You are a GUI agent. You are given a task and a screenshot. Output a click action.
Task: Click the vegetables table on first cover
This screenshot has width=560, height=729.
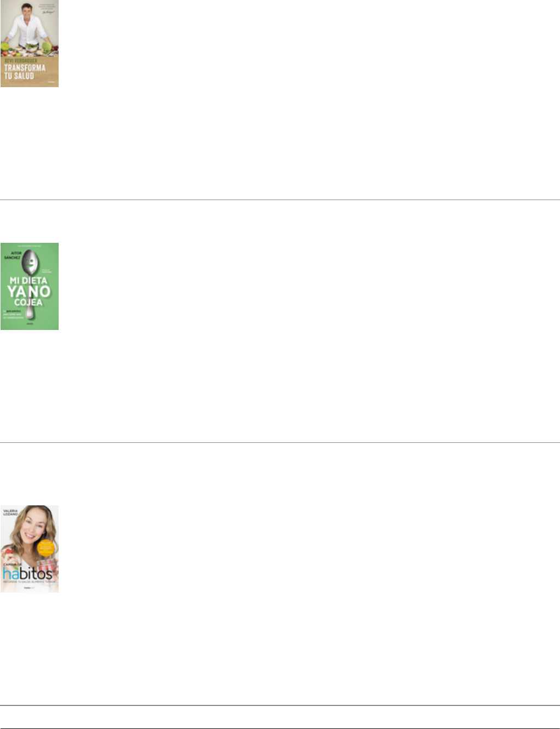[30, 50]
